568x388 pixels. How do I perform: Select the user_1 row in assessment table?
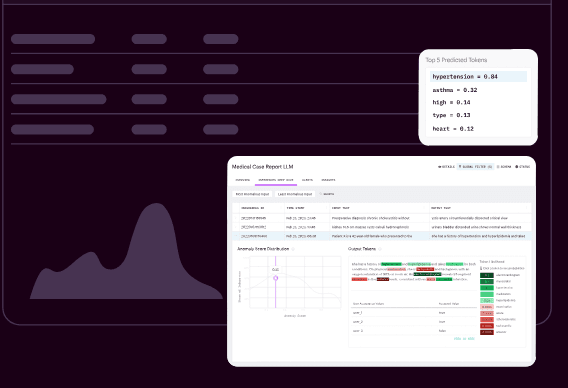414,313
